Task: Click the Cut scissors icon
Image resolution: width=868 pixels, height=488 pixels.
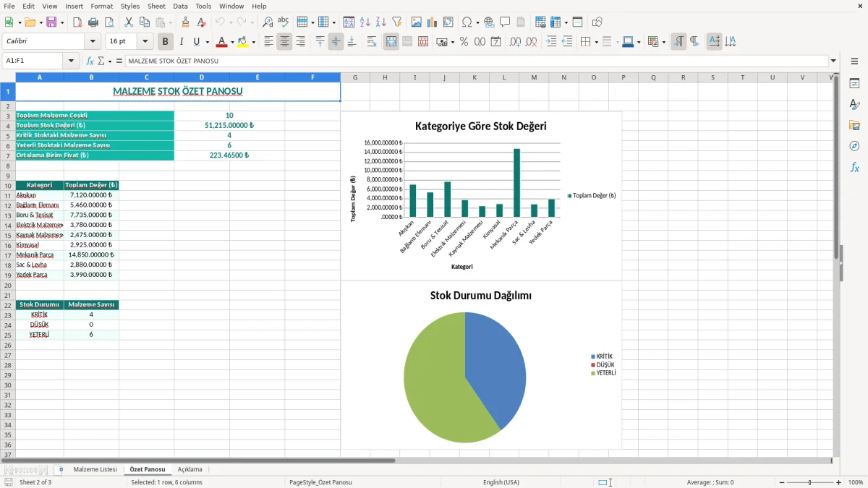Action: 129,22
